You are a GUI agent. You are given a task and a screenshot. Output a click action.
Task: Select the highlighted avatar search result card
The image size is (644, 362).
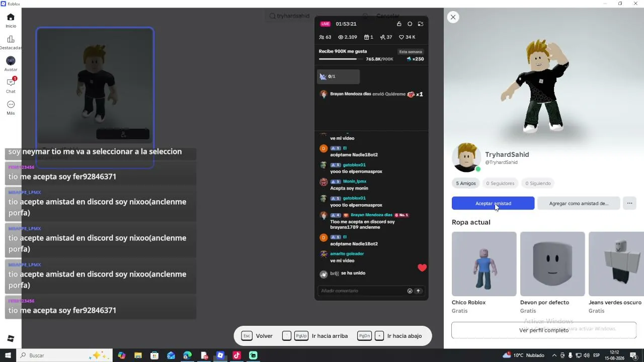(95, 98)
